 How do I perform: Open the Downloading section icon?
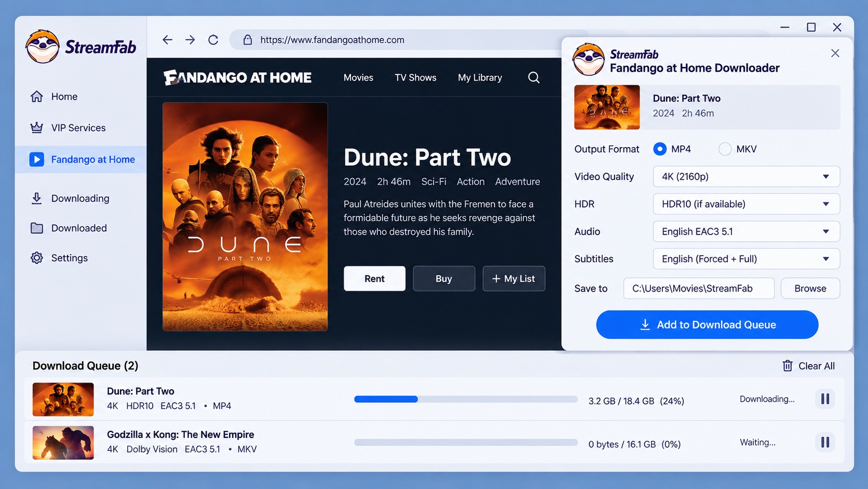(x=36, y=199)
